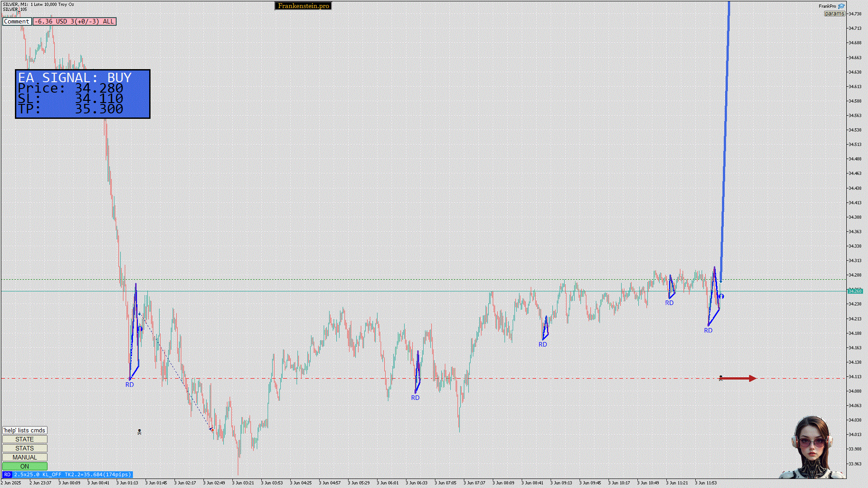Image resolution: width=868 pixels, height=488 pixels.
Task: Open the Frankenstein.pro link
Action: [x=303, y=6]
